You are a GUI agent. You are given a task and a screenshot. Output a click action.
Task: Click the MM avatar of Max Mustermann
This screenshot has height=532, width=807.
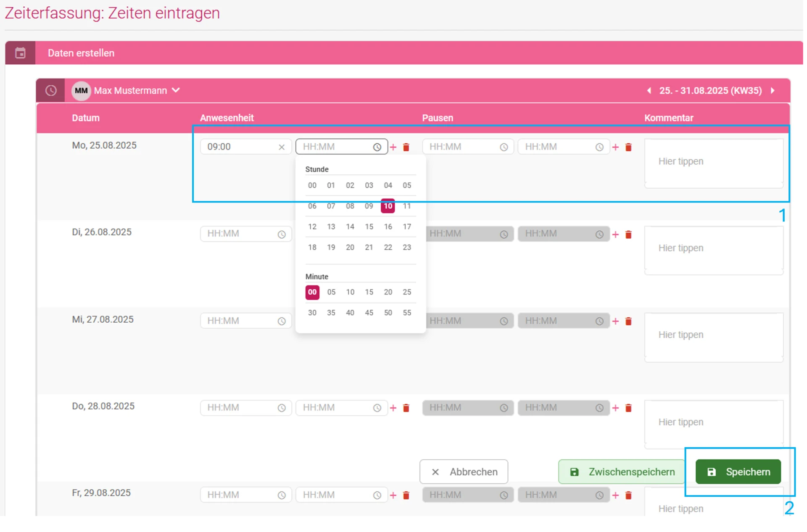click(x=81, y=91)
